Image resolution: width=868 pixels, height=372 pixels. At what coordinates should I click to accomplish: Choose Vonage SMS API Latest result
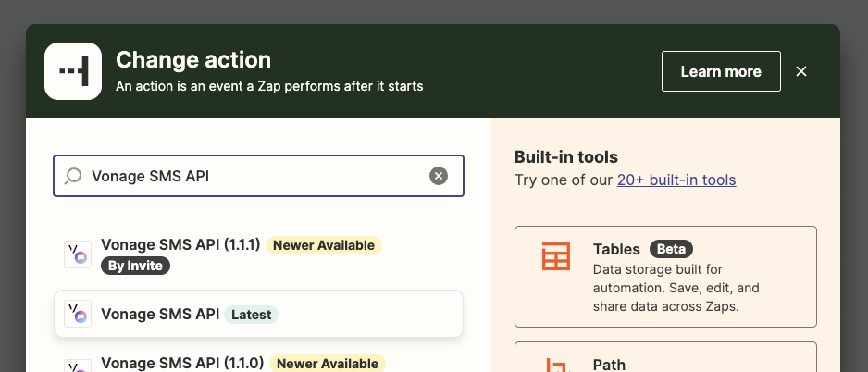[258, 314]
